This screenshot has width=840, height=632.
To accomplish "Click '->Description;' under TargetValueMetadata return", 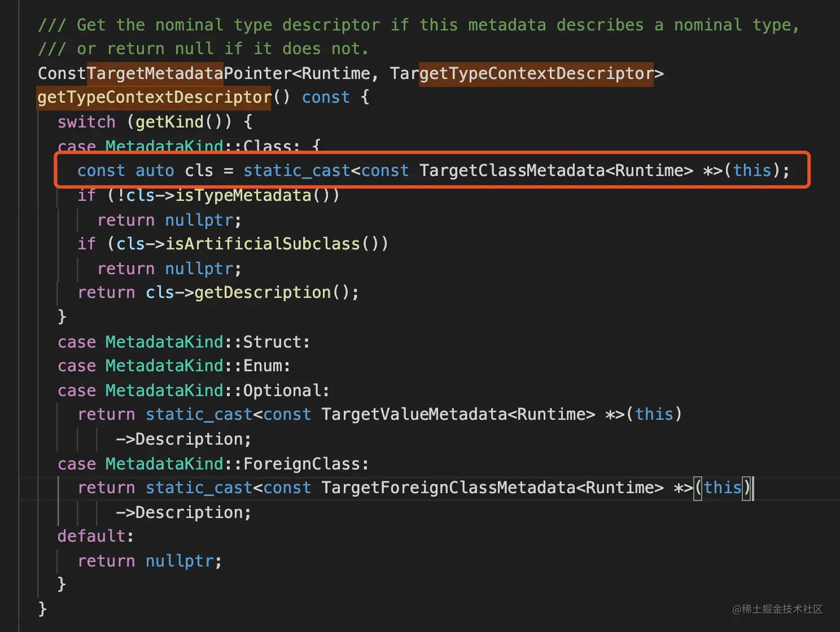I will tap(183, 439).
